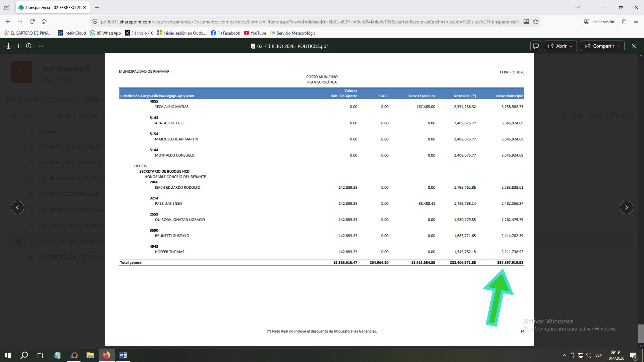Open the browser list all tabs chevron
This screenshot has height=362, width=644.
click(x=577, y=7)
